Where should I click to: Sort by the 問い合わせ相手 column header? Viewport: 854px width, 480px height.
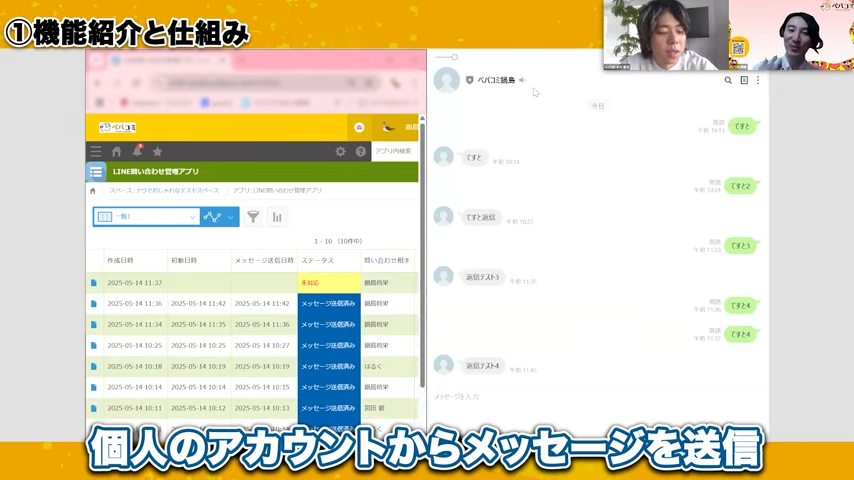[x=387, y=260]
